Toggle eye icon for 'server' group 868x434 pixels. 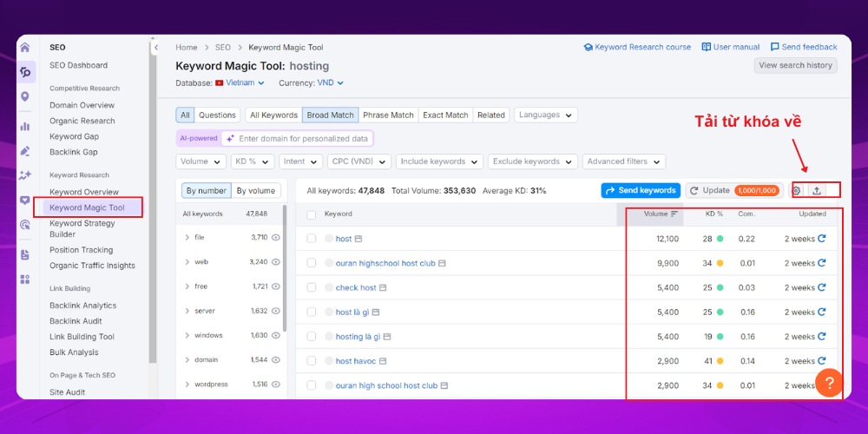[x=276, y=311]
